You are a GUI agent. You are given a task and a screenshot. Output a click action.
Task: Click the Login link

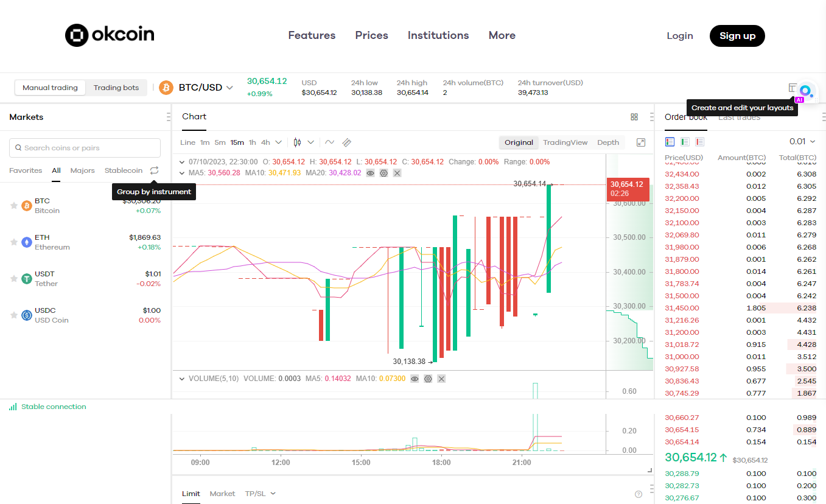tap(680, 36)
